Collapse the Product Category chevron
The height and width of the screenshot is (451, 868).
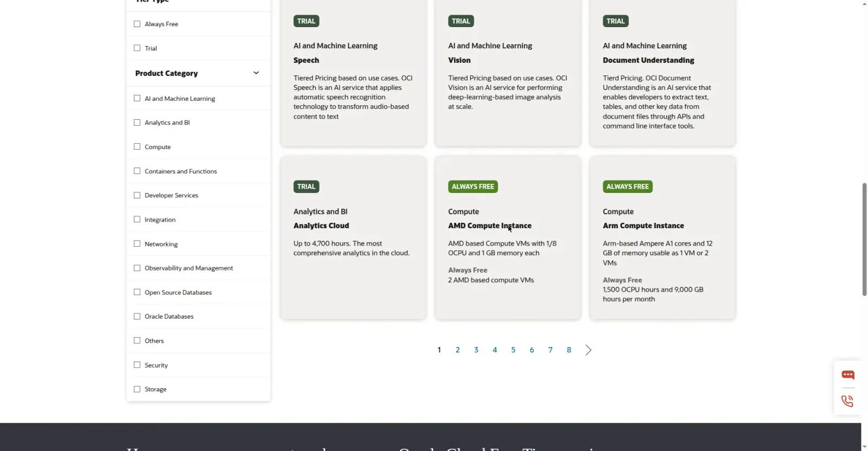(256, 73)
